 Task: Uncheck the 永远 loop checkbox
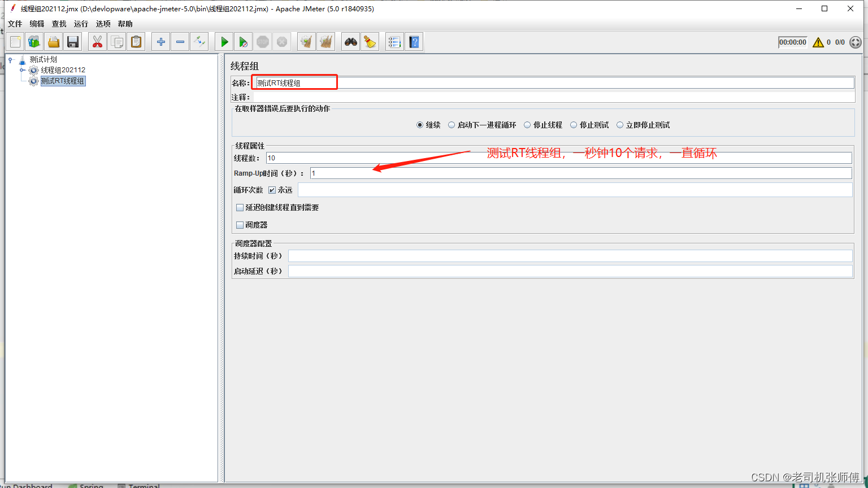click(272, 190)
